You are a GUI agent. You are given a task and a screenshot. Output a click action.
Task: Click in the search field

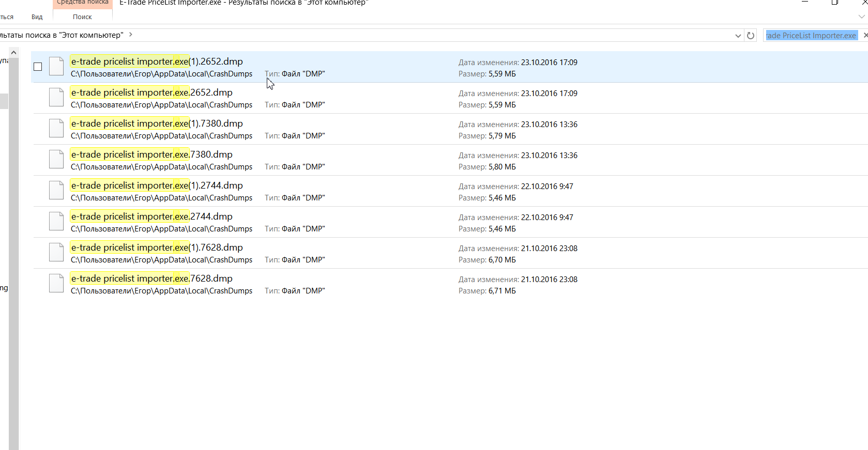pyautogui.click(x=811, y=35)
